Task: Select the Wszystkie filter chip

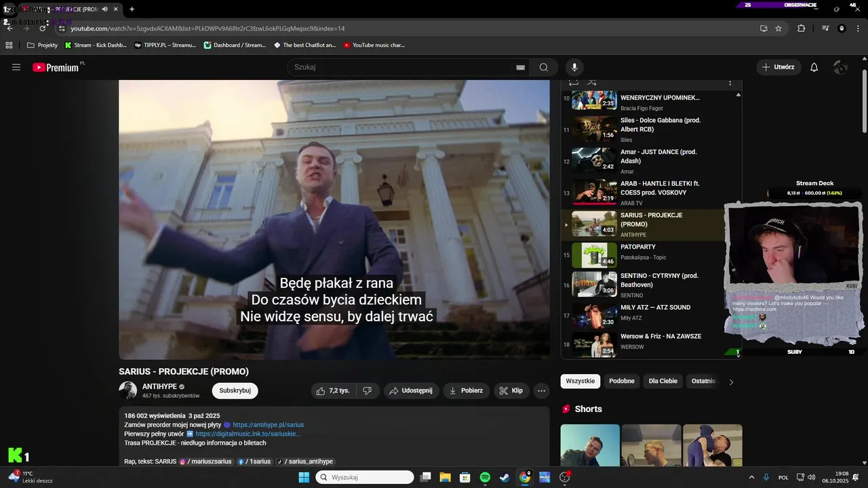Action: (580, 381)
